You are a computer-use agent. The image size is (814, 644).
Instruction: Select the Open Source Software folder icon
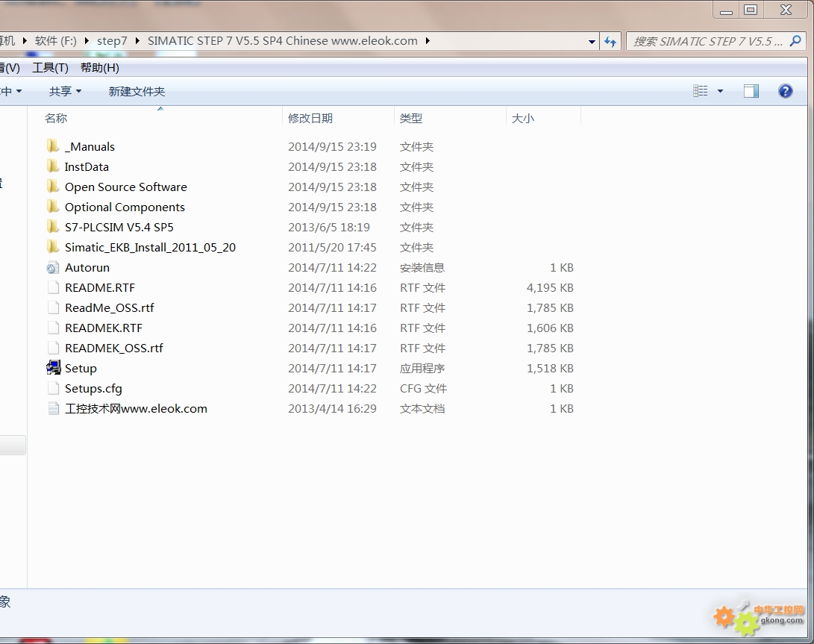pos(52,187)
